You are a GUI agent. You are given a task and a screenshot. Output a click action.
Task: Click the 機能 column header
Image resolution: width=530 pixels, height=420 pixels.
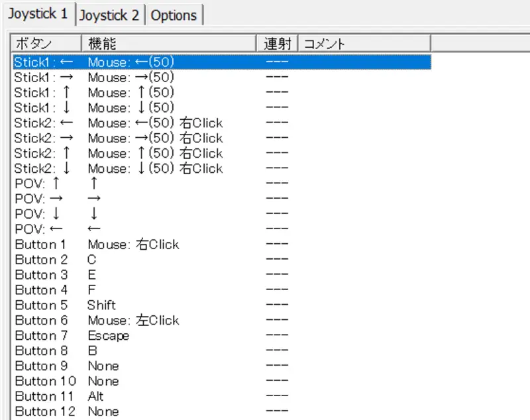click(x=169, y=44)
